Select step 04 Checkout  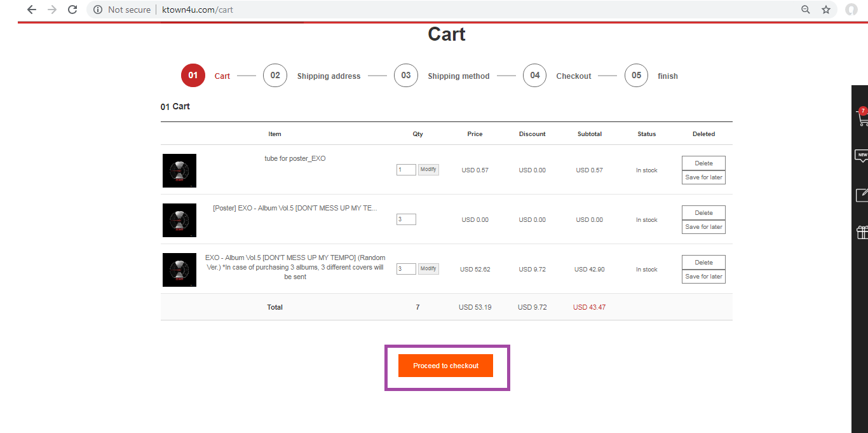pos(535,75)
